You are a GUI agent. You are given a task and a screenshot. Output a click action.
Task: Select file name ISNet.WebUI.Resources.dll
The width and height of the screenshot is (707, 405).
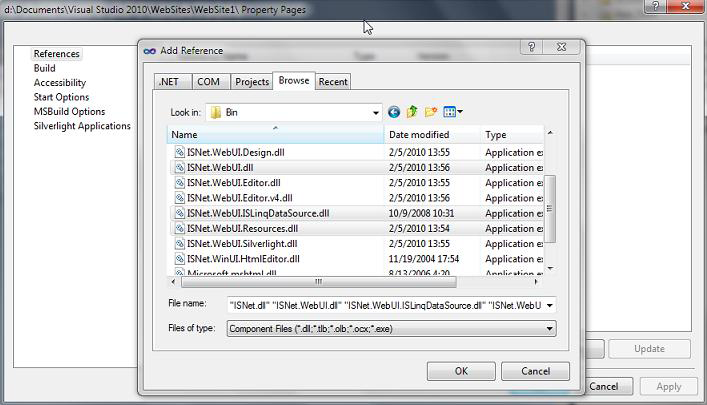point(243,229)
